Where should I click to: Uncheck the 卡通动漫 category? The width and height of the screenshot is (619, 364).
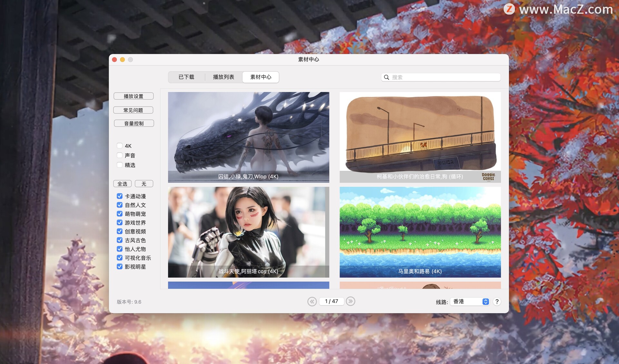pos(120,196)
